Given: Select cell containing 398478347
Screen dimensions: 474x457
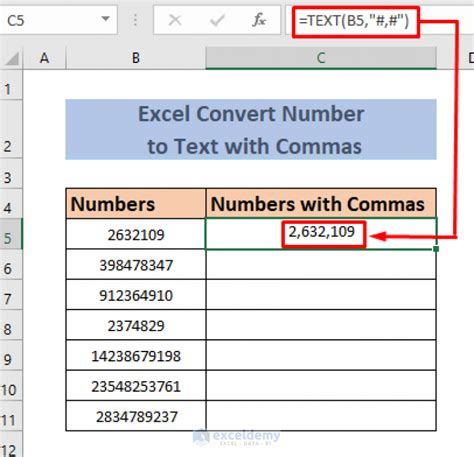Looking at the screenshot, I should pos(136,265).
